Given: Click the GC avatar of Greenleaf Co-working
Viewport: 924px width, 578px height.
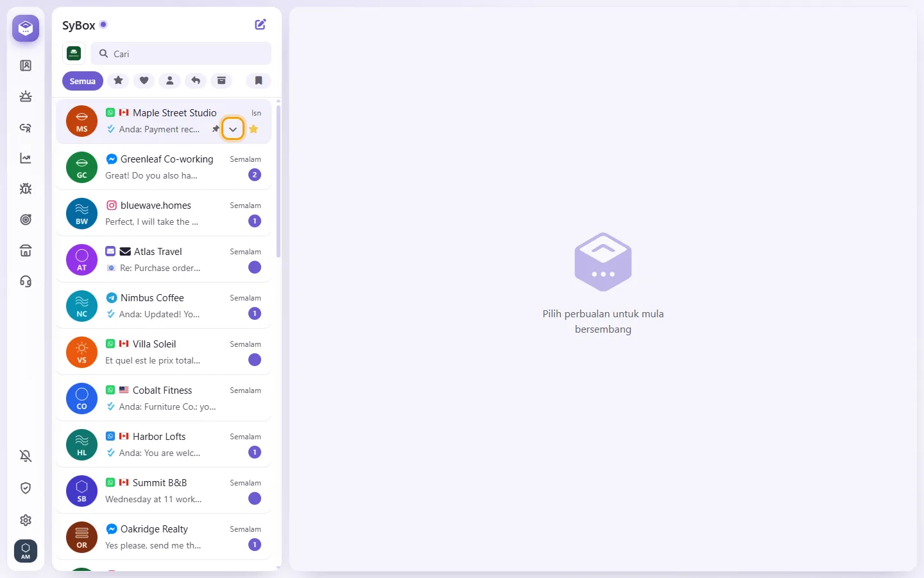Looking at the screenshot, I should pyautogui.click(x=82, y=168).
